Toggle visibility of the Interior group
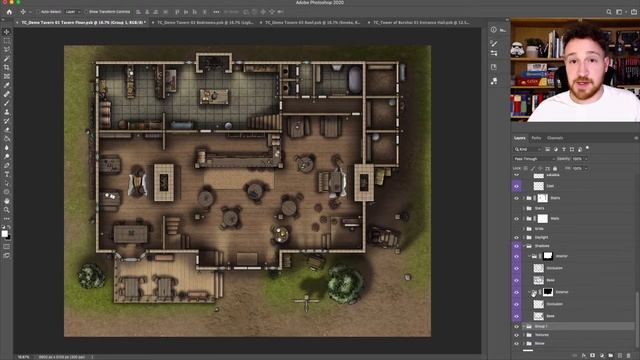Image resolution: width=640 pixels, height=360 pixels. coord(516,256)
